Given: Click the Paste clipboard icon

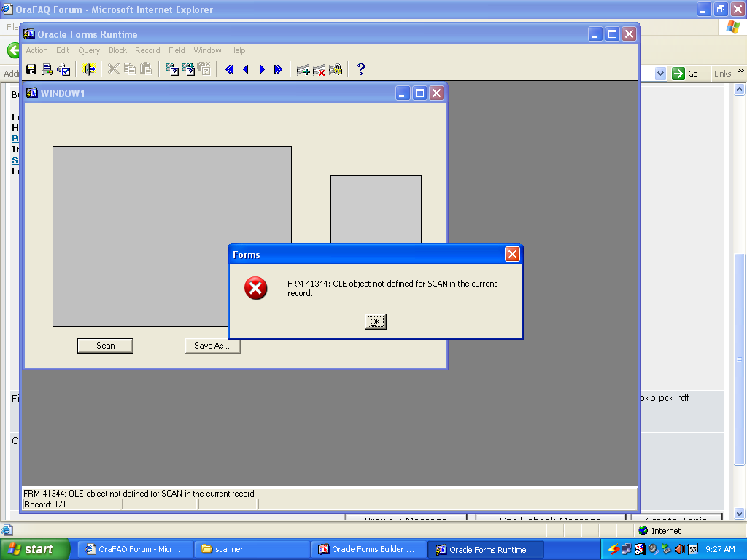Looking at the screenshot, I should coord(146,69).
